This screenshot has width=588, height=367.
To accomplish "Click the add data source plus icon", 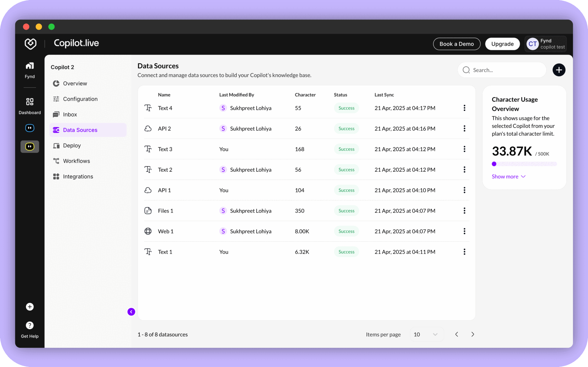I will tap(559, 70).
